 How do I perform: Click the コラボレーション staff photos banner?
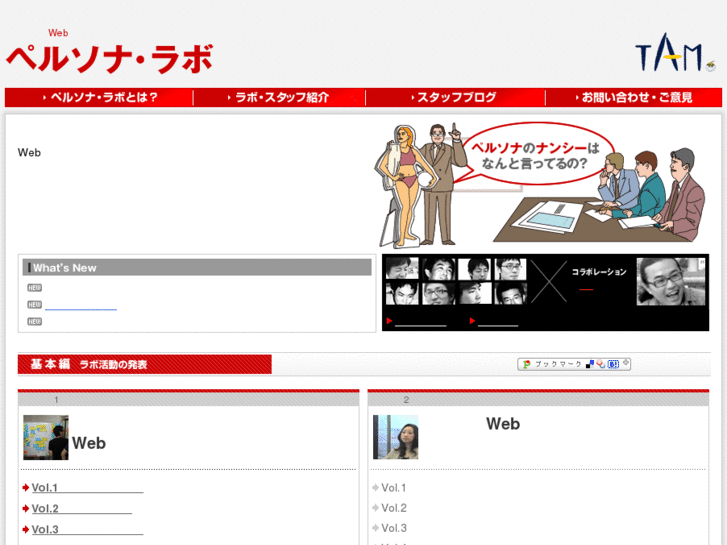pyautogui.click(x=545, y=292)
